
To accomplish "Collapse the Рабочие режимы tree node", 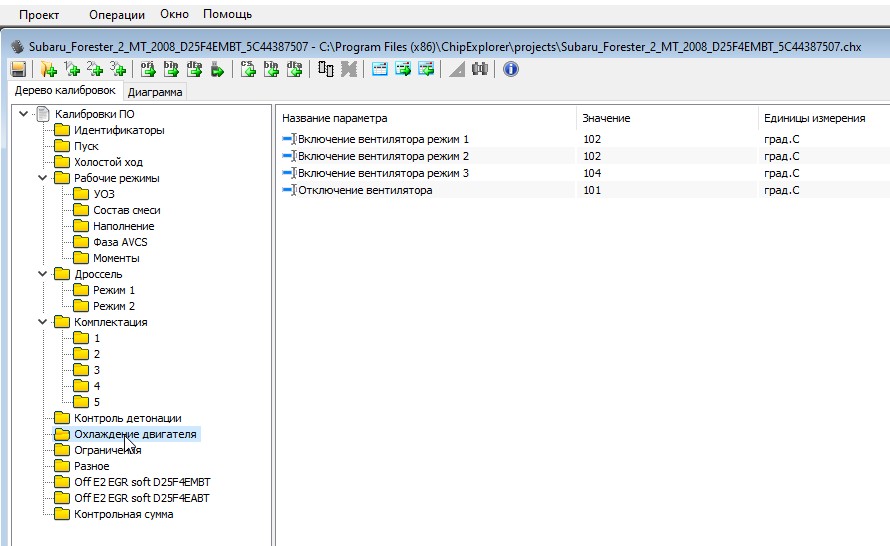I will click(42, 178).
